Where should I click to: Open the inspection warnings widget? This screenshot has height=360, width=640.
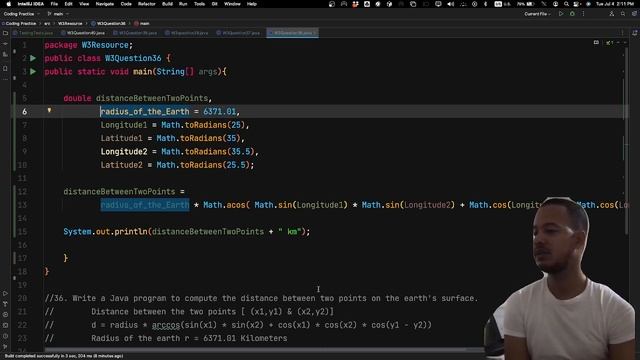tap(609, 42)
